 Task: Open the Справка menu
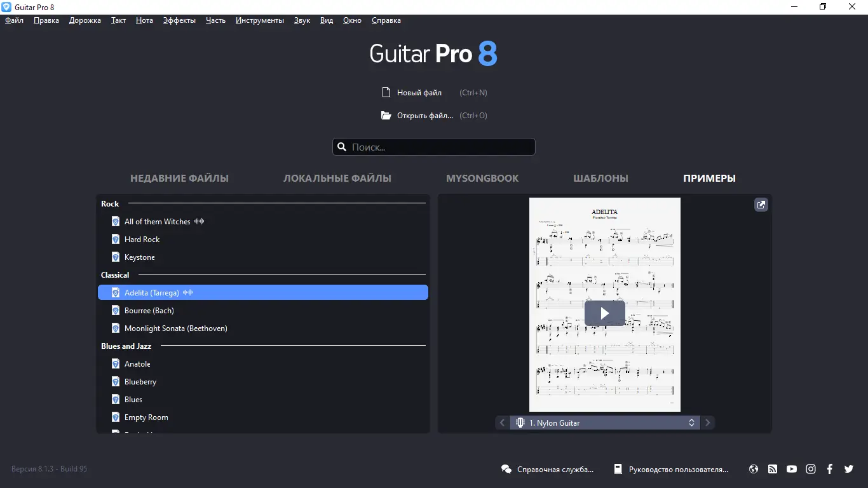pyautogui.click(x=386, y=20)
